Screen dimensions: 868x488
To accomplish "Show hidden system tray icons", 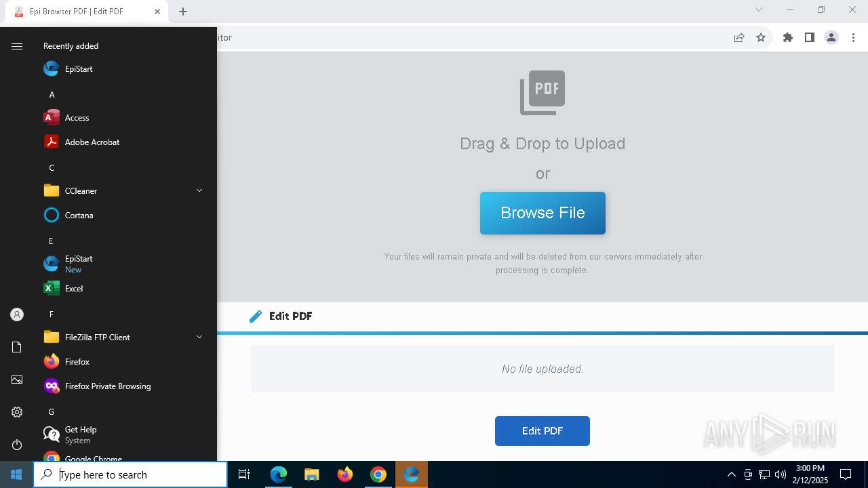I will tap(731, 474).
